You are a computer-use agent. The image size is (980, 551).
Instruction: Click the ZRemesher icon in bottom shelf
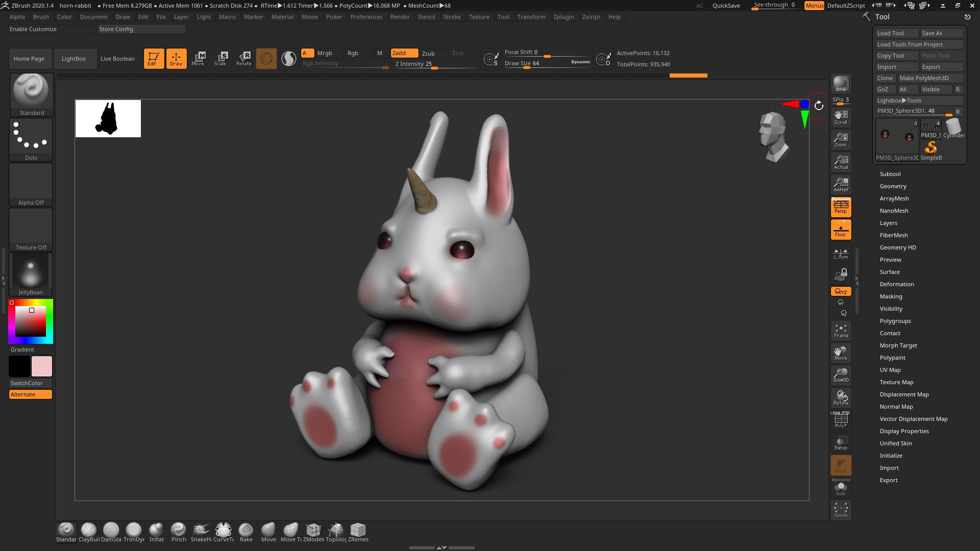[x=358, y=531]
